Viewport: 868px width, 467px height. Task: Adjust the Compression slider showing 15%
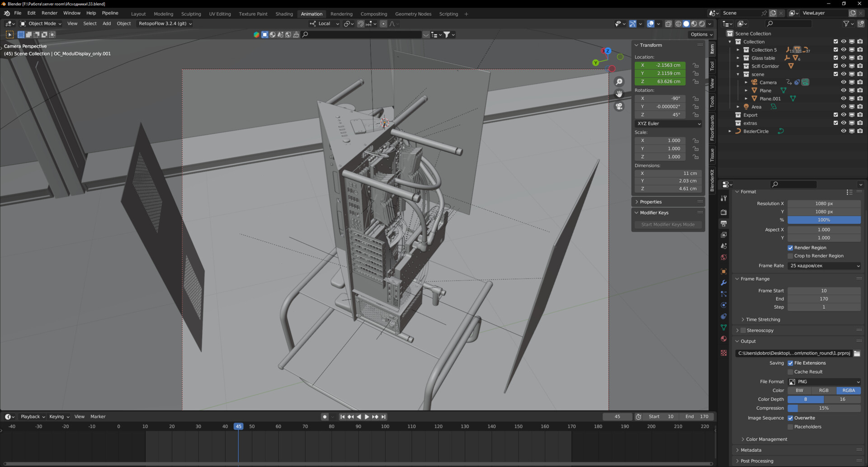(824, 408)
